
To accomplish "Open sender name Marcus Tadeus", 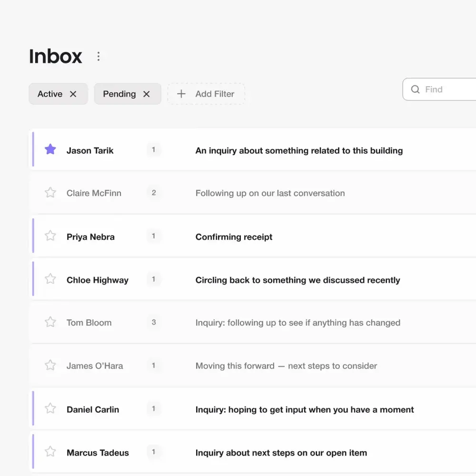I will coord(98,453).
